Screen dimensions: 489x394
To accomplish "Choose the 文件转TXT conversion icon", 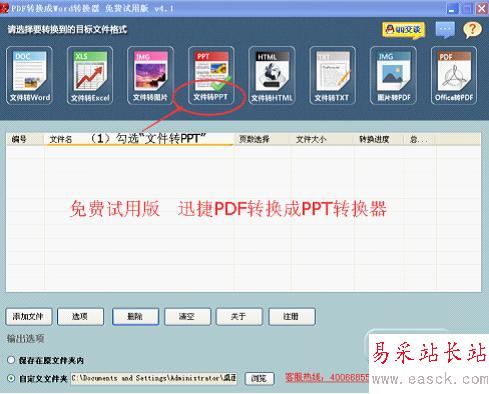I will (332, 75).
